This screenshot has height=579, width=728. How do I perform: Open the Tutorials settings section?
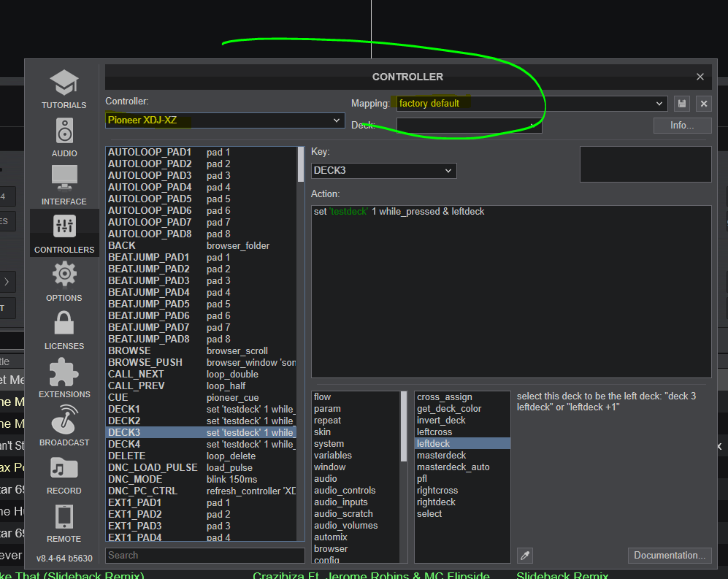64,89
